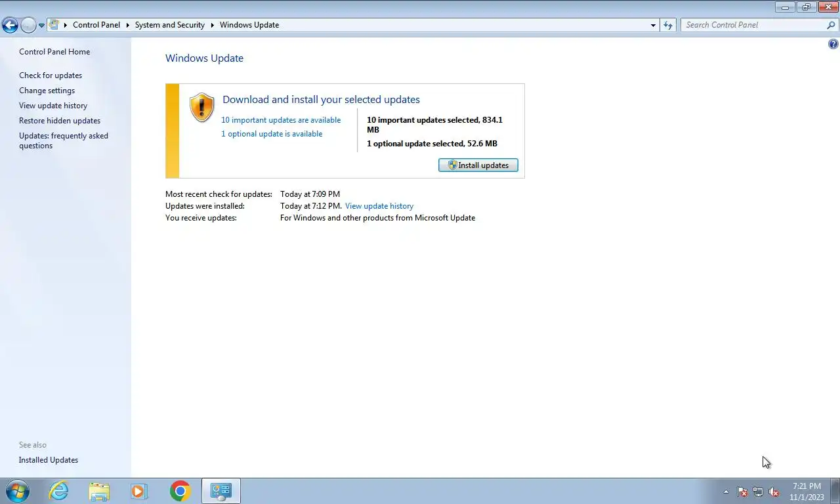This screenshot has height=504, width=840.
Task: Open Help with the question mark icon
Action: point(833,45)
